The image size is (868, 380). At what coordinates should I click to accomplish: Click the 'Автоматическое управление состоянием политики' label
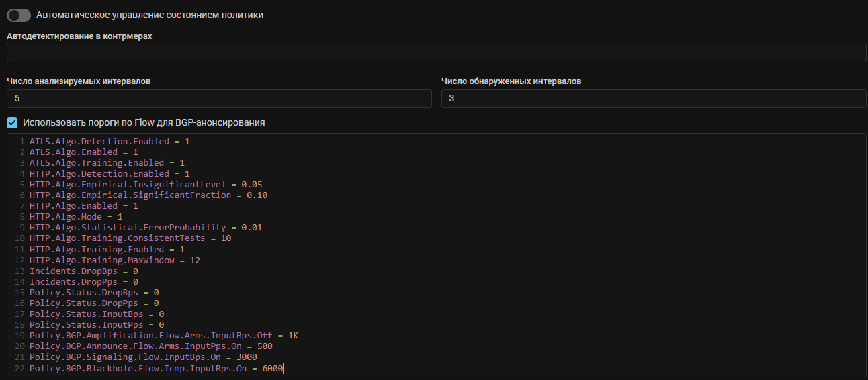[x=149, y=15]
